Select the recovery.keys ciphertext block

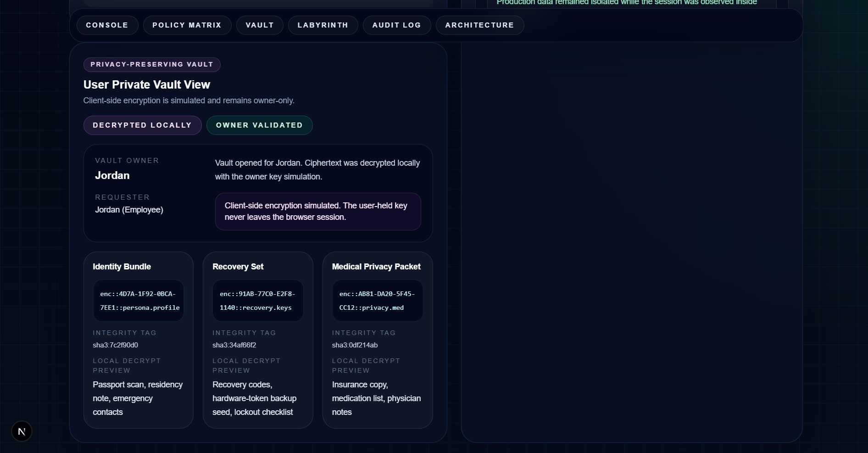(x=257, y=301)
